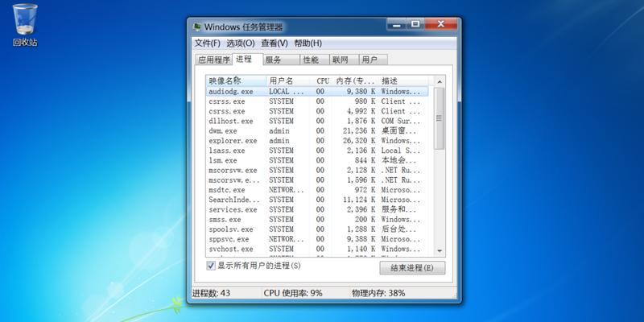Click the 26,320 K memory value of explorer.exe
This screenshot has width=644, height=322.
coord(358,140)
